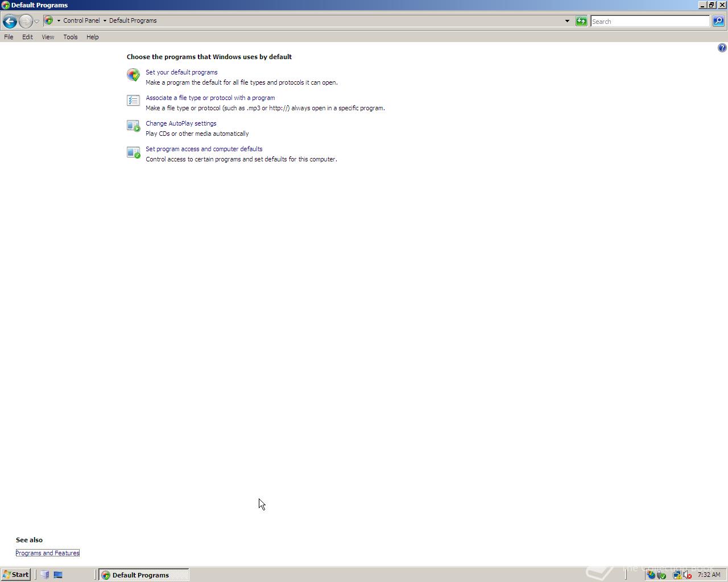The height and width of the screenshot is (582, 728).
Task: Click text 'Control access to certain programs'
Action: [193, 159]
